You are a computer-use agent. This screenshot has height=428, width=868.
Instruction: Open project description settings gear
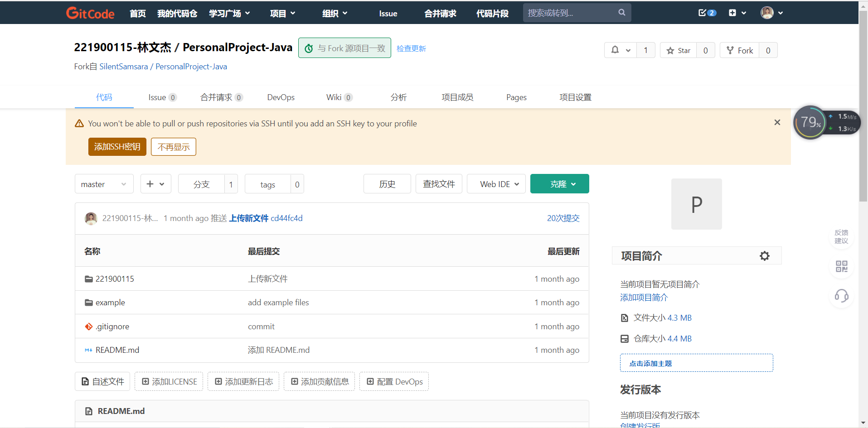(x=764, y=256)
